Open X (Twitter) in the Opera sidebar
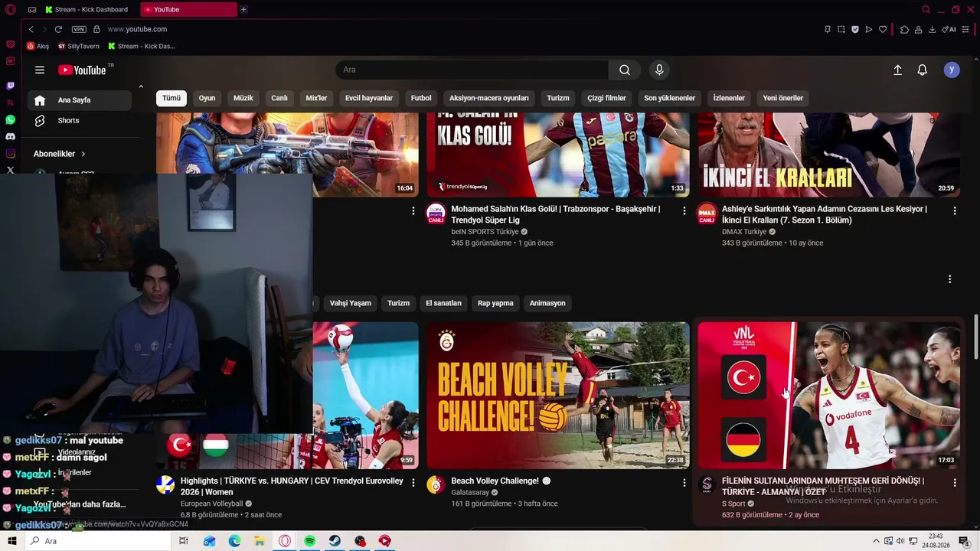 tap(10, 171)
